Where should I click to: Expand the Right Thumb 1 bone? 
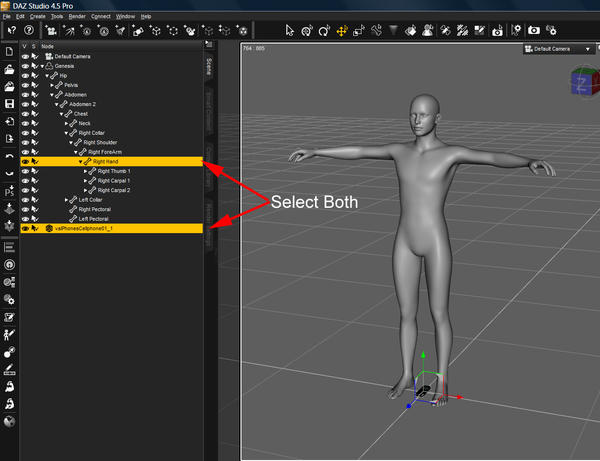click(x=85, y=171)
